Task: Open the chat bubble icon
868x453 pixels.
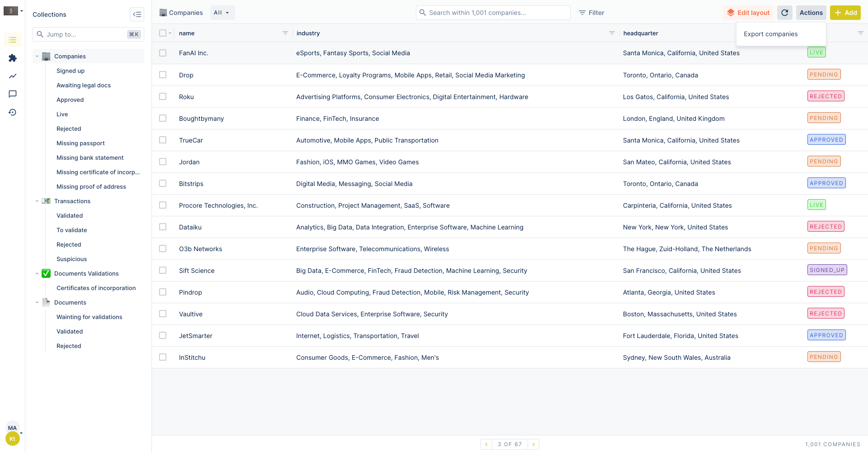Action: [13, 94]
